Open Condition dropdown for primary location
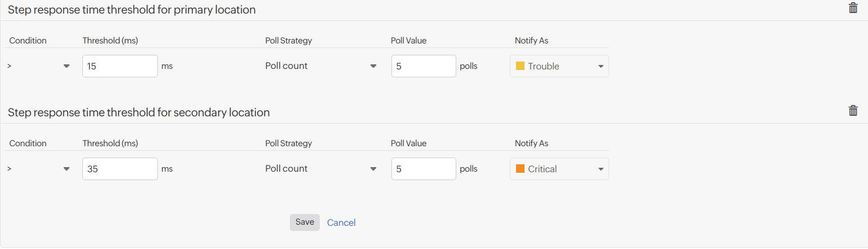Screen dimensions: 868x249 pos(38,66)
